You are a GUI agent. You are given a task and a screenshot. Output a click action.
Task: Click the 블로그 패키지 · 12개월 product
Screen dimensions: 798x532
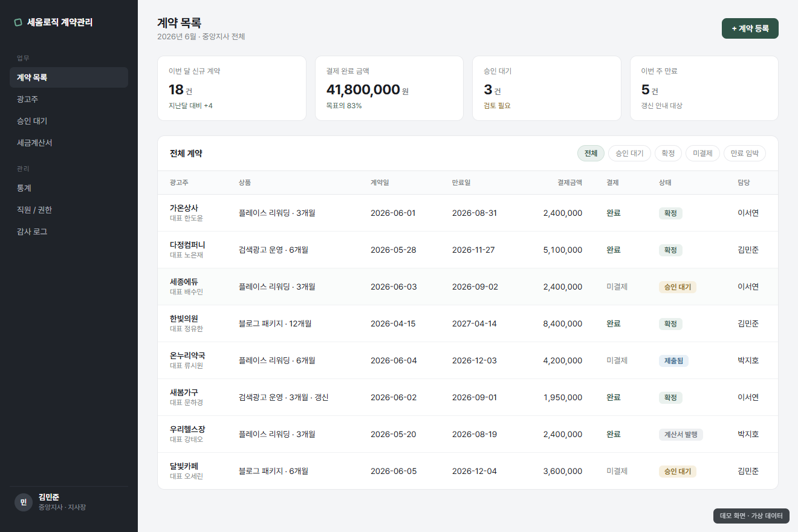point(275,323)
